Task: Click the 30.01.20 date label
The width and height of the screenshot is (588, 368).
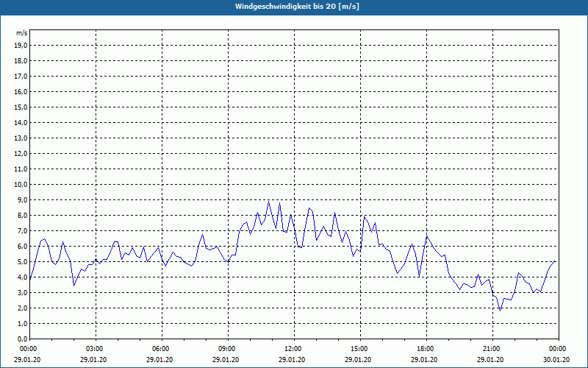Action: (556, 360)
